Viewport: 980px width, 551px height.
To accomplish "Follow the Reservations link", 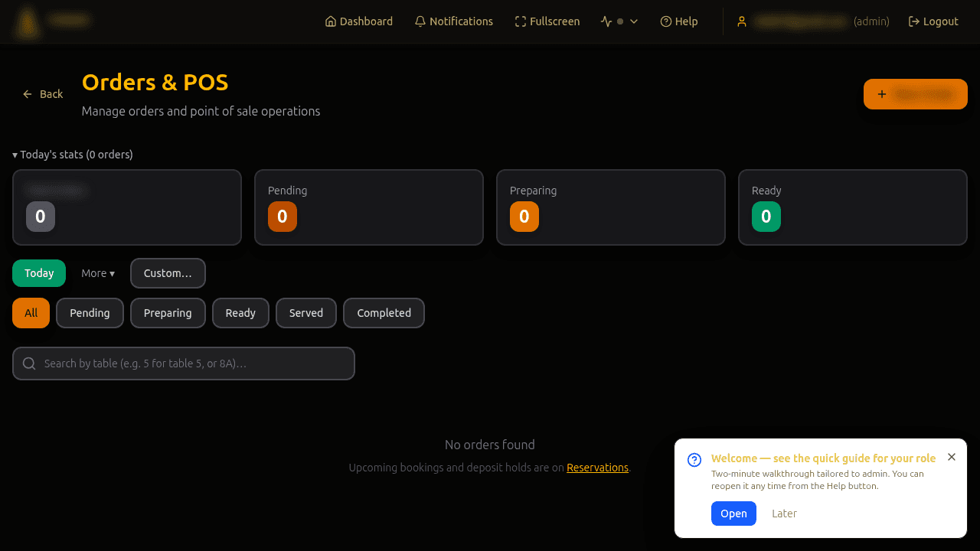I will 597,468.
